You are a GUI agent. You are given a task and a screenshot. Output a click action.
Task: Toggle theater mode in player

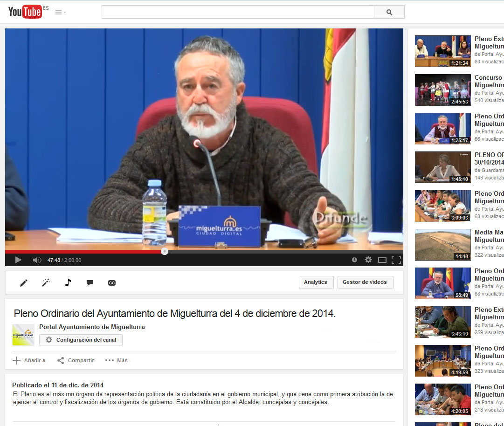[x=382, y=260]
